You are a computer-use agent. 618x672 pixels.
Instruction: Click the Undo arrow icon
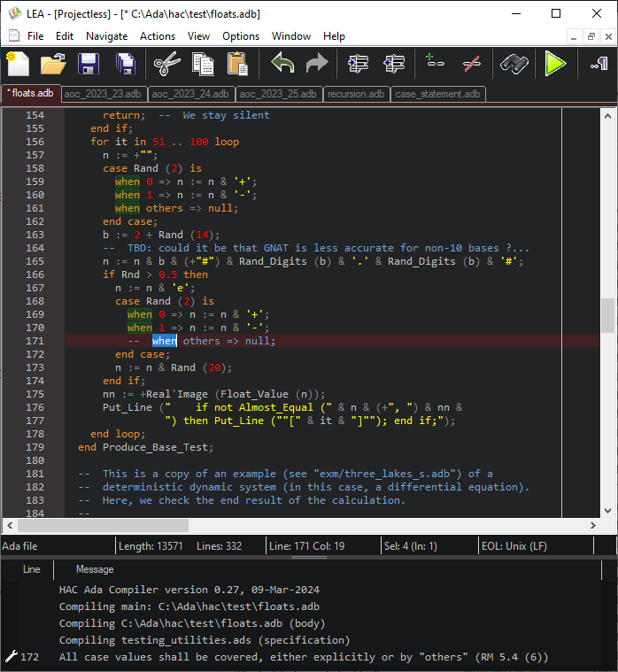pos(282,64)
